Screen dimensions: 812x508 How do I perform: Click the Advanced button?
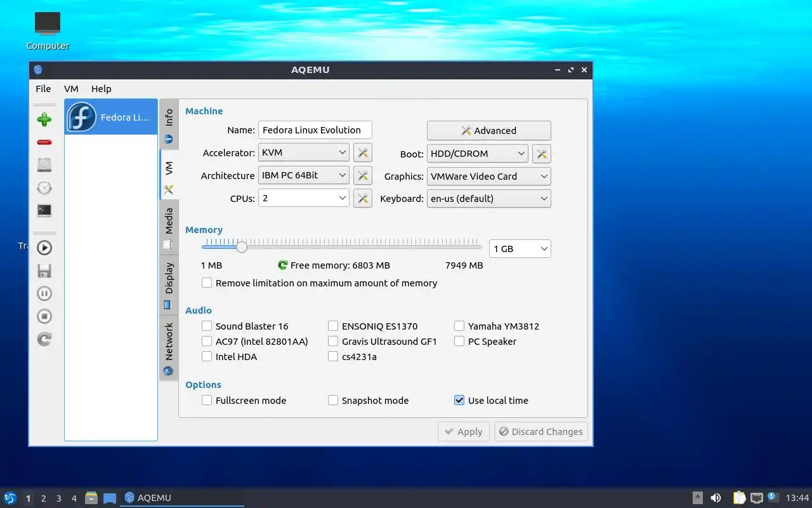point(489,131)
